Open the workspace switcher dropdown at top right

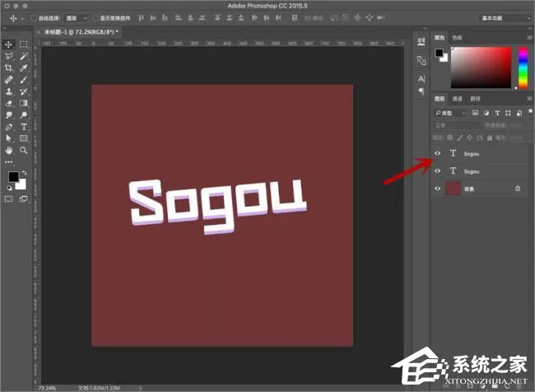(505, 18)
